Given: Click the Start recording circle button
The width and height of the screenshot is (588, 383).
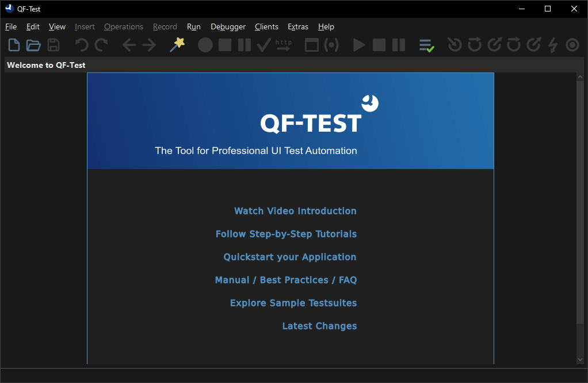Looking at the screenshot, I should pyautogui.click(x=205, y=45).
